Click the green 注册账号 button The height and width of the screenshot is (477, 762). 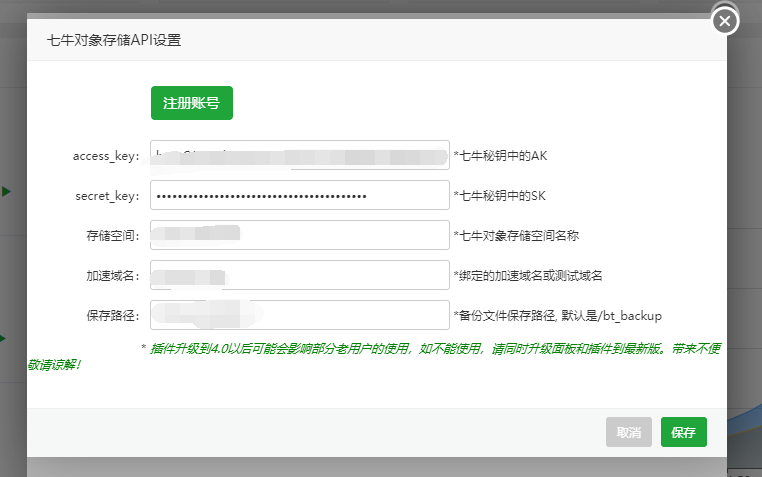tap(191, 102)
